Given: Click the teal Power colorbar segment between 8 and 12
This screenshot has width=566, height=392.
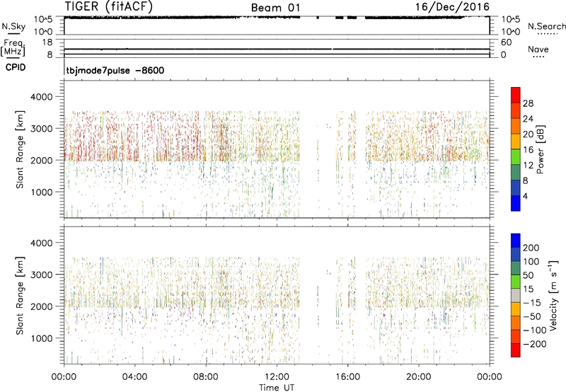Looking at the screenshot, I should click(516, 173).
